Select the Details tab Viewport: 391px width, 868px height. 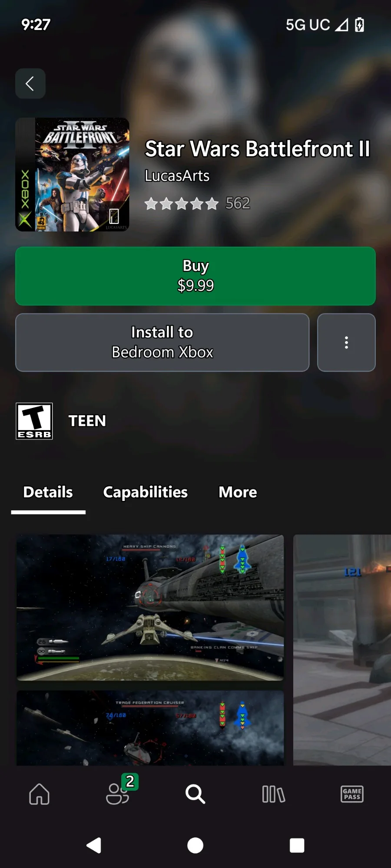(x=48, y=492)
